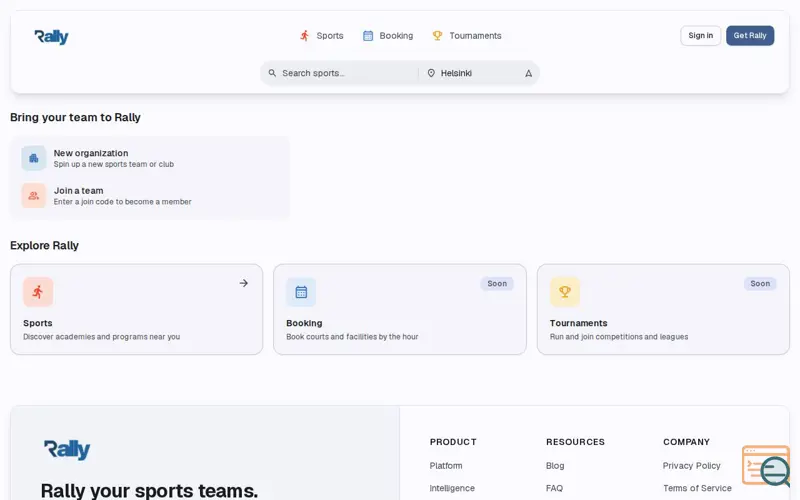
Task: Select the New organization option
Action: point(150,158)
